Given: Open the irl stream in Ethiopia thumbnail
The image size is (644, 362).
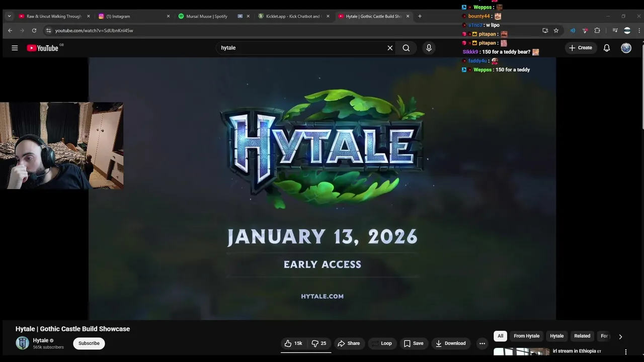Looking at the screenshot, I should [521, 352].
